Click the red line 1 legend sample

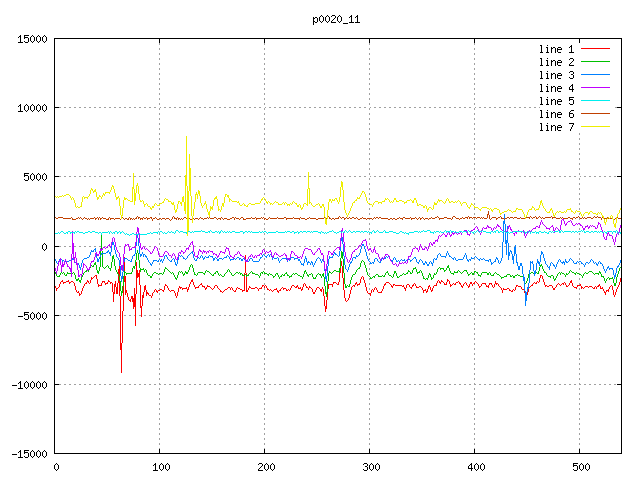coord(596,49)
